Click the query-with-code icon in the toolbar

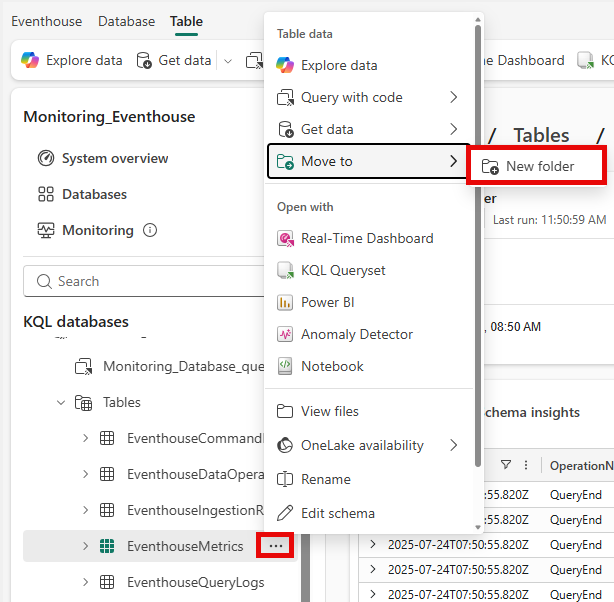pos(254,61)
